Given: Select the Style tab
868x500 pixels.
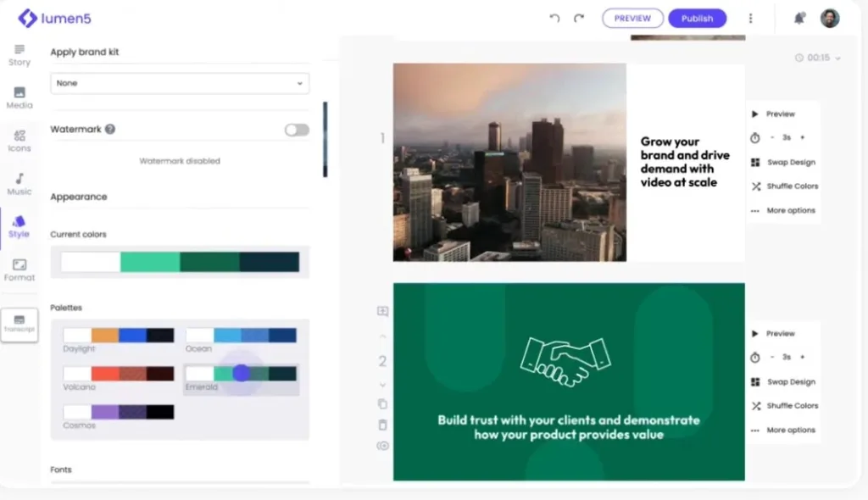Looking at the screenshot, I should tap(19, 227).
